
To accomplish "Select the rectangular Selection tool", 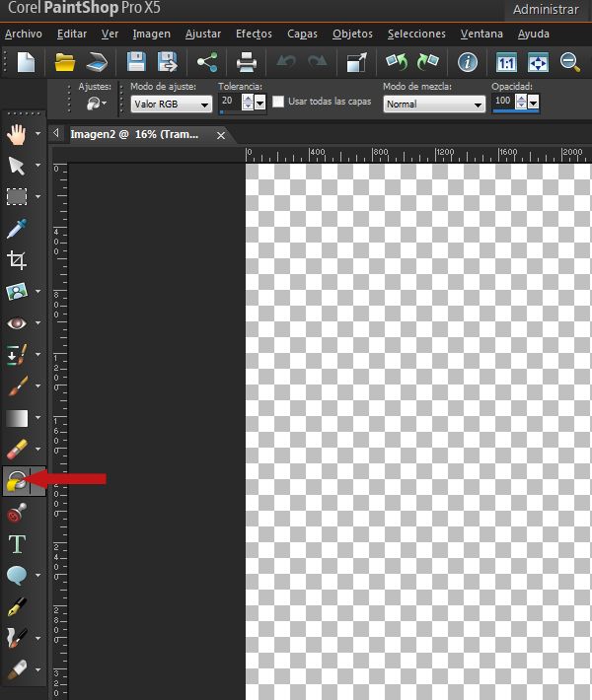I will 17,197.
